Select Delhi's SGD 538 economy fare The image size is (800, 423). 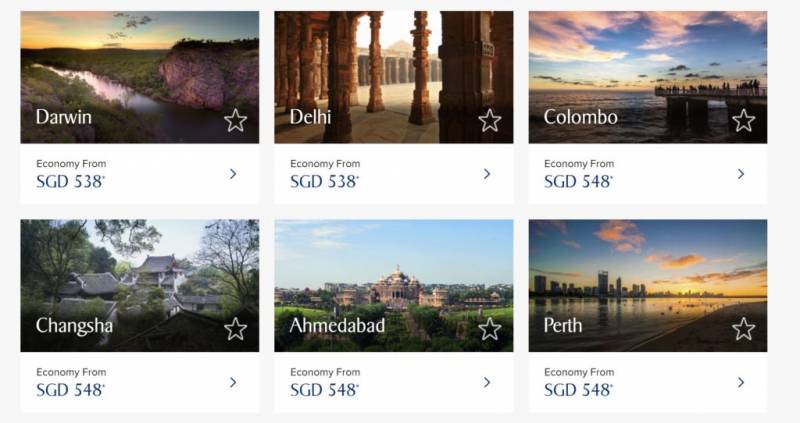click(325, 182)
